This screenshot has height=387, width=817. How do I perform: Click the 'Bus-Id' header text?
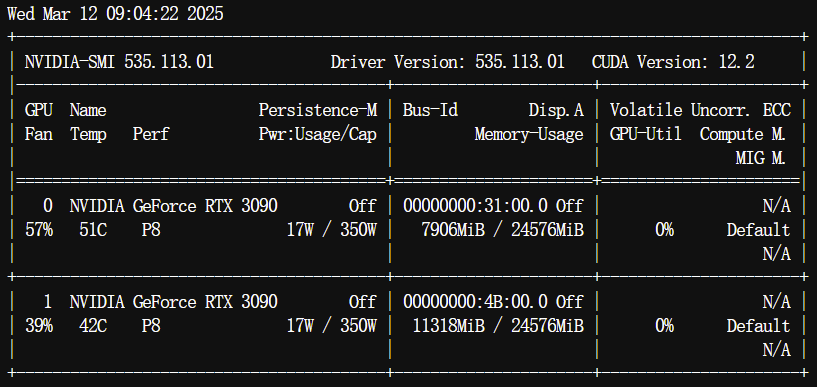(430, 110)
